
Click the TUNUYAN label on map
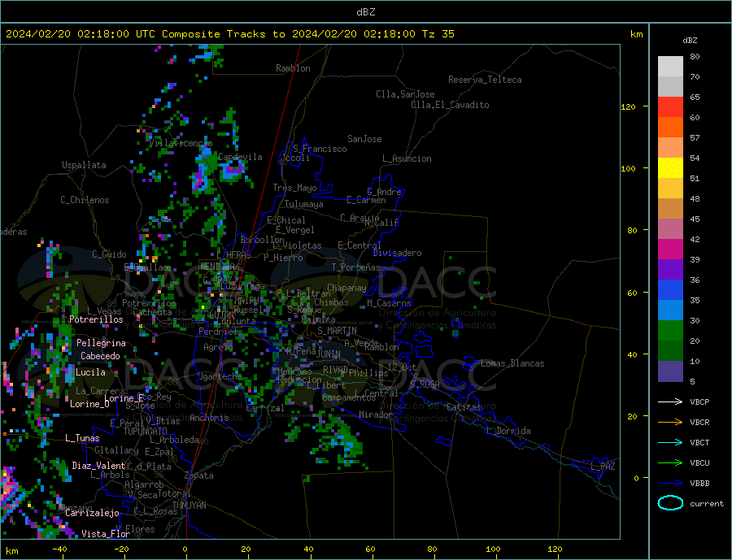(x=189, y=506)
